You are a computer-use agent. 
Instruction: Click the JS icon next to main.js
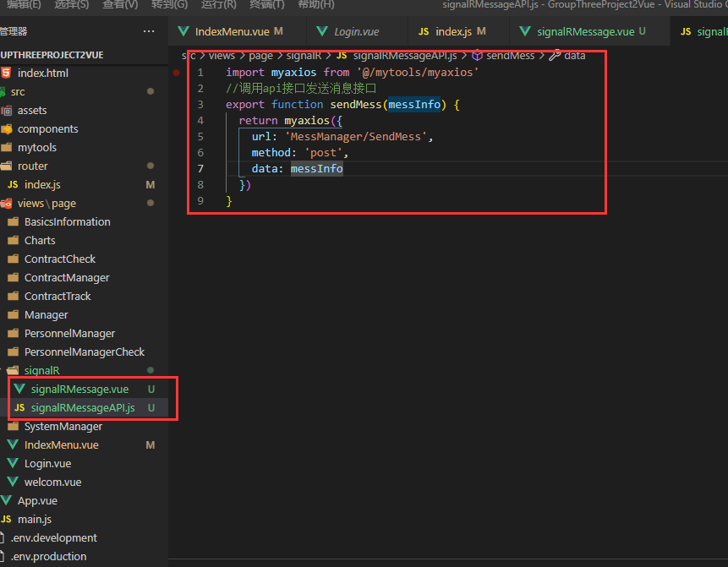(x=7, y=519)
